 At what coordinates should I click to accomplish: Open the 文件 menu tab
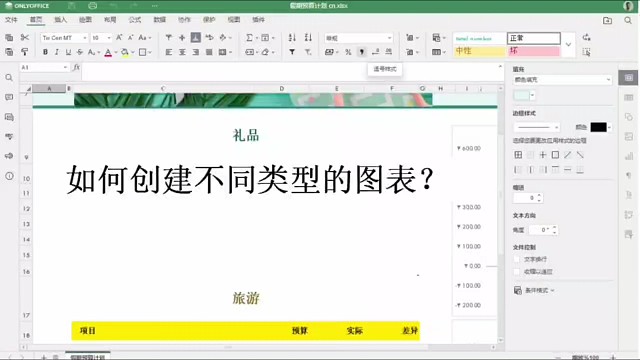tap(11, 20)
